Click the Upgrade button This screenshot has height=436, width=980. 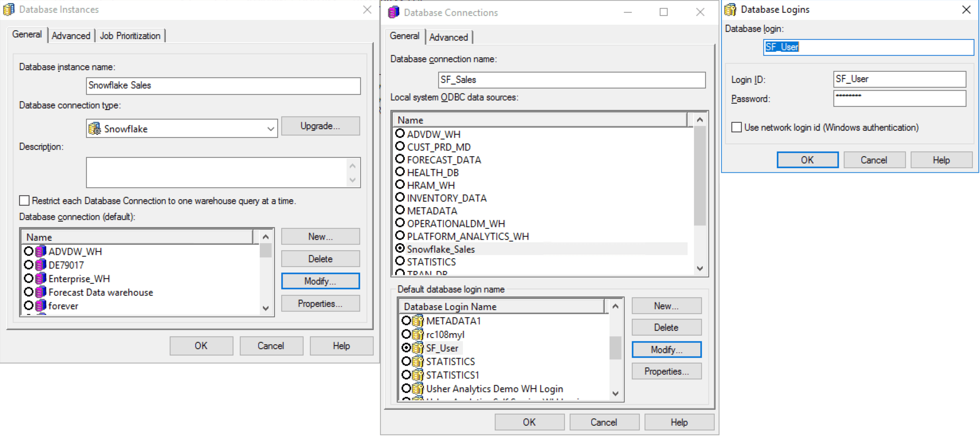[320, 126]
